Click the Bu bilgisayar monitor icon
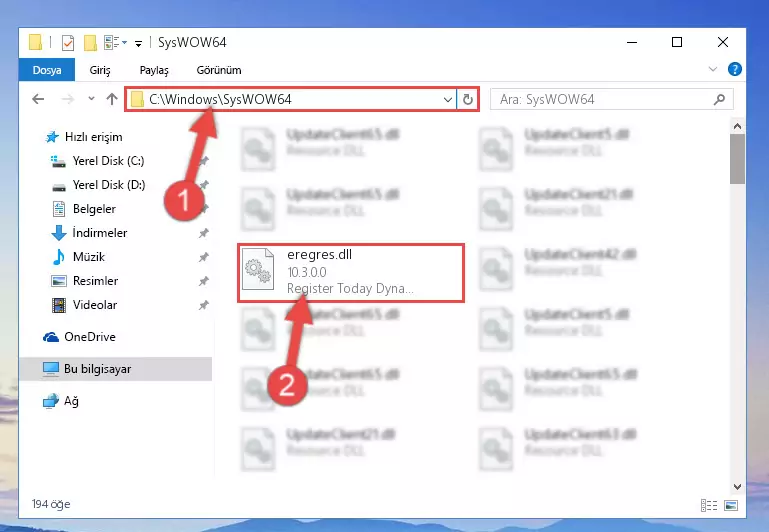Image resolution: width=769 pixels, height=532 pixels. click(51, 369)
